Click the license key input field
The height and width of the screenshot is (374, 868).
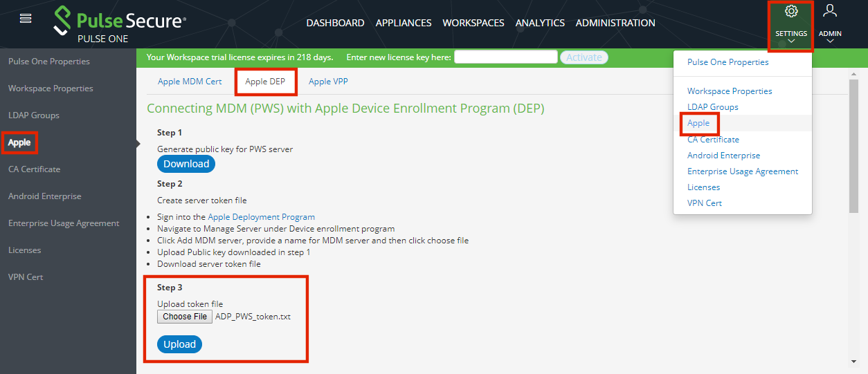point(505,57)
